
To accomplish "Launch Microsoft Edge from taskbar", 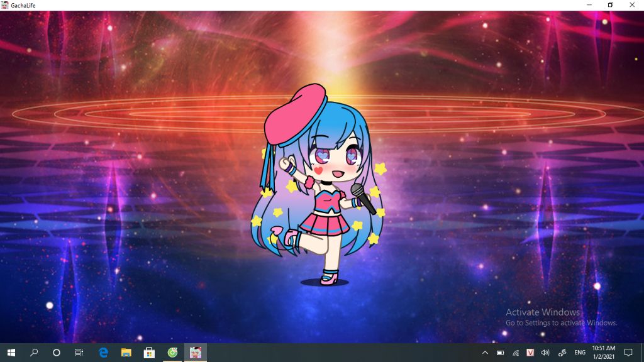I will point(104,353).
